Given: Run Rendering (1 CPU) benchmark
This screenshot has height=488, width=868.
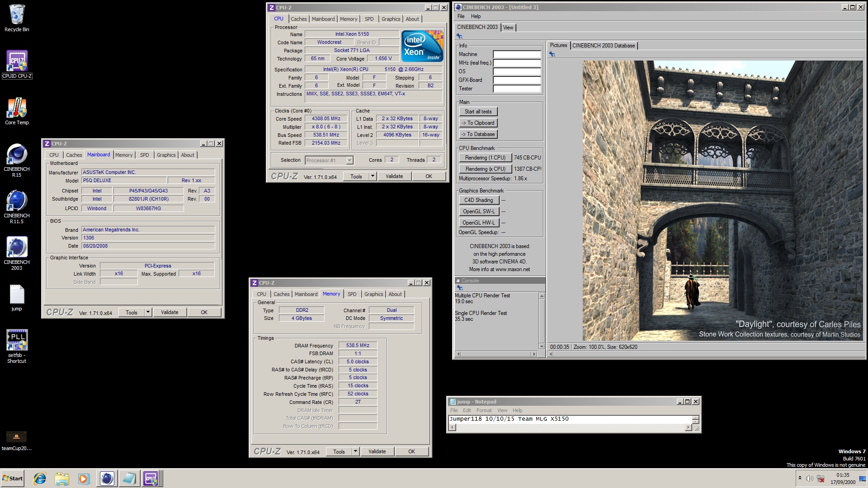Looking at the screenshot, I should point(485,158).
